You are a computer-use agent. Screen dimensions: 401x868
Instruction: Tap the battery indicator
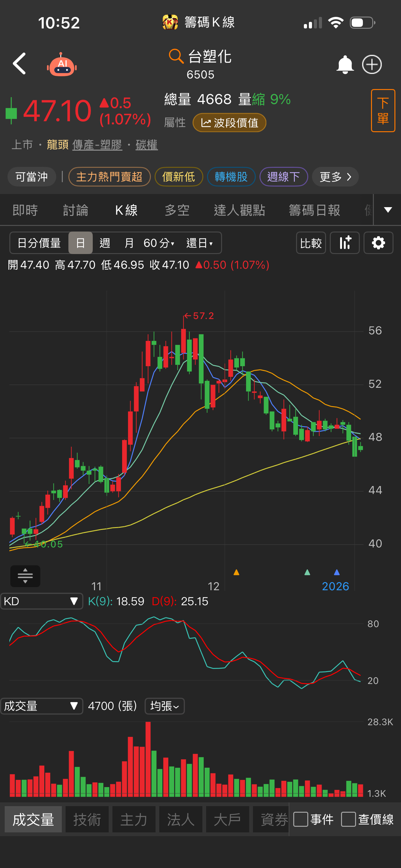pyautogui.click(x=363, y=22)
